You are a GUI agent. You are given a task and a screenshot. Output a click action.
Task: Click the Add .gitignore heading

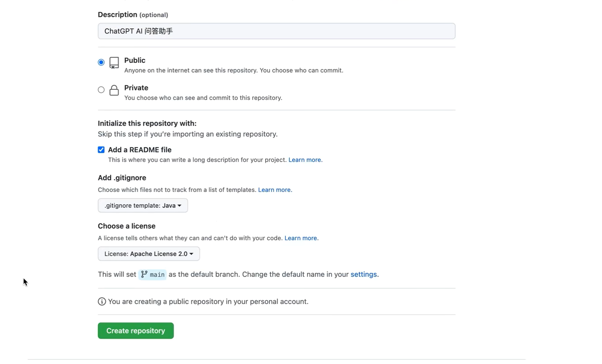point(122,178)
